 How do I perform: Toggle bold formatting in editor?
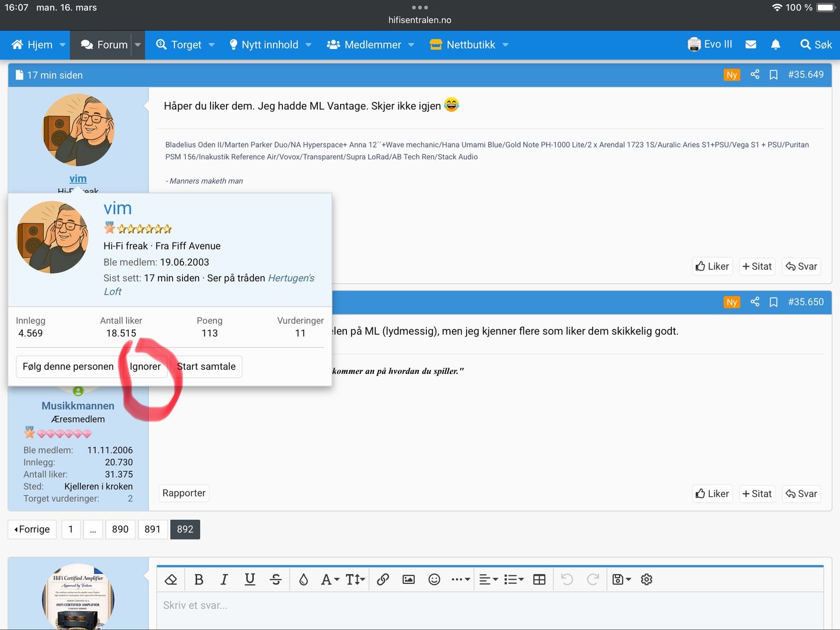pos(198,579)
